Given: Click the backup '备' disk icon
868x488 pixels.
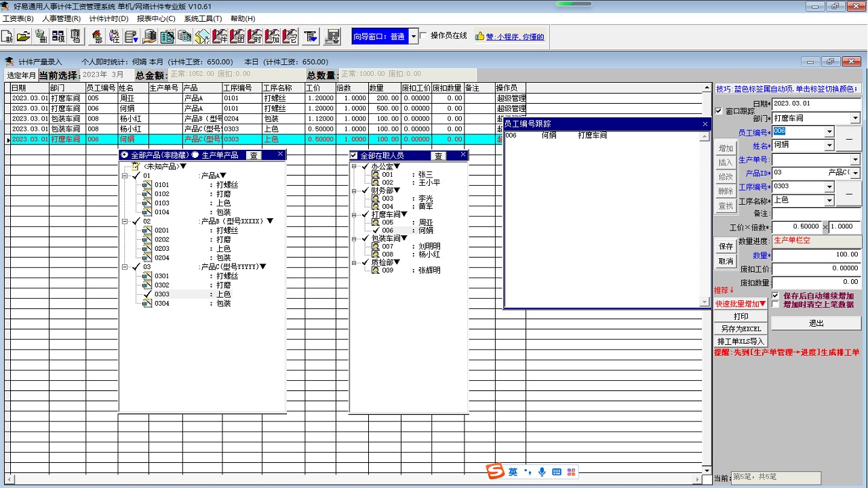Looking at the screenshot, I should point(332,36).
